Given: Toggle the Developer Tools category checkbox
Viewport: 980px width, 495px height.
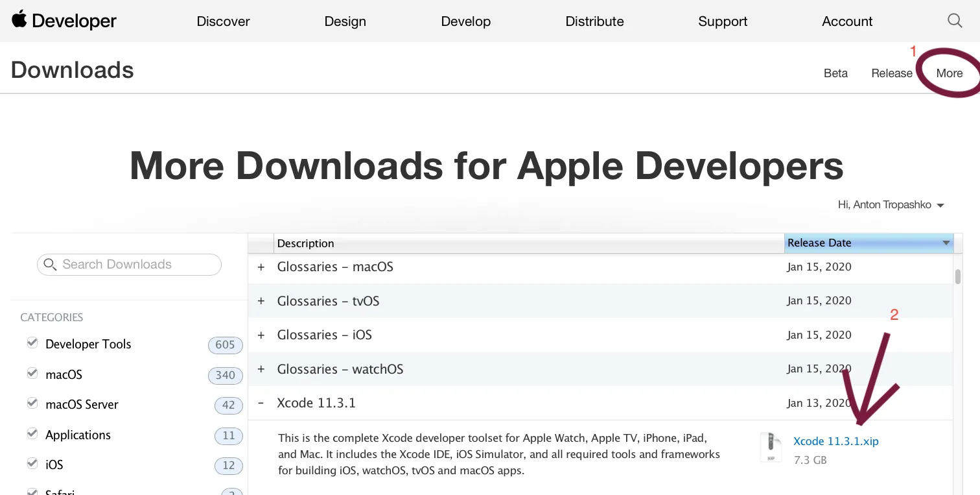Looking at the screenshot, I should 32,343.
